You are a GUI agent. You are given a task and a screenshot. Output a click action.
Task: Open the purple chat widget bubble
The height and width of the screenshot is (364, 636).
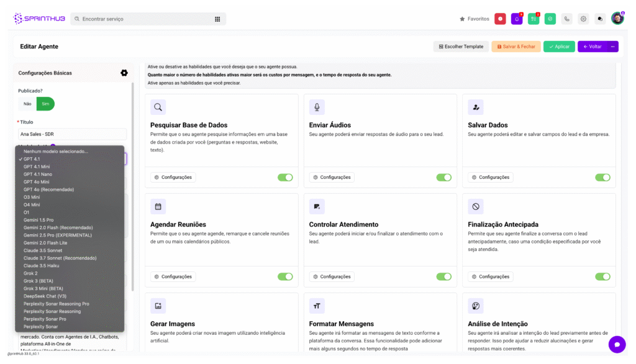[x=617, y=344]
